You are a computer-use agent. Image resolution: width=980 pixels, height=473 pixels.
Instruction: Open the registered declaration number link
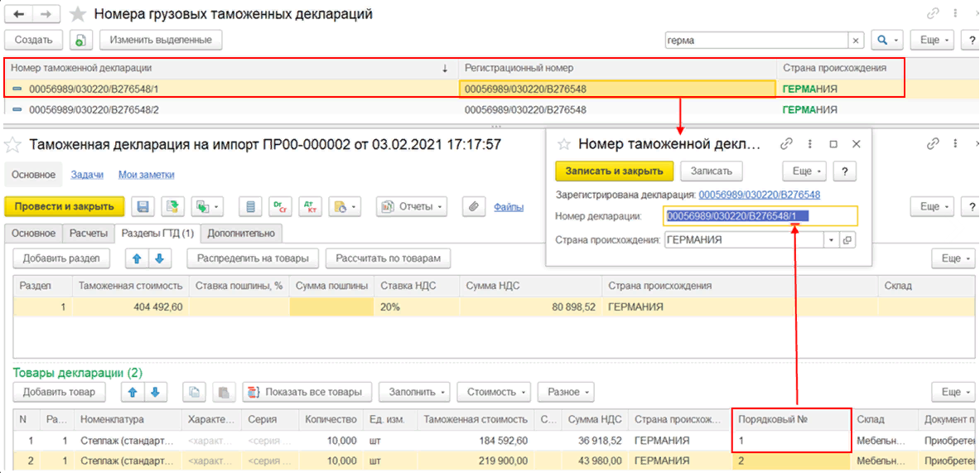tap(759, 195)
